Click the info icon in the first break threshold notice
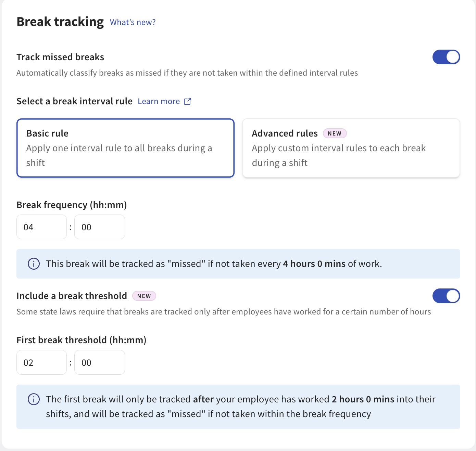Image resolution: width=476 pixels, height=451 pixels. click(x=34, y=399)
